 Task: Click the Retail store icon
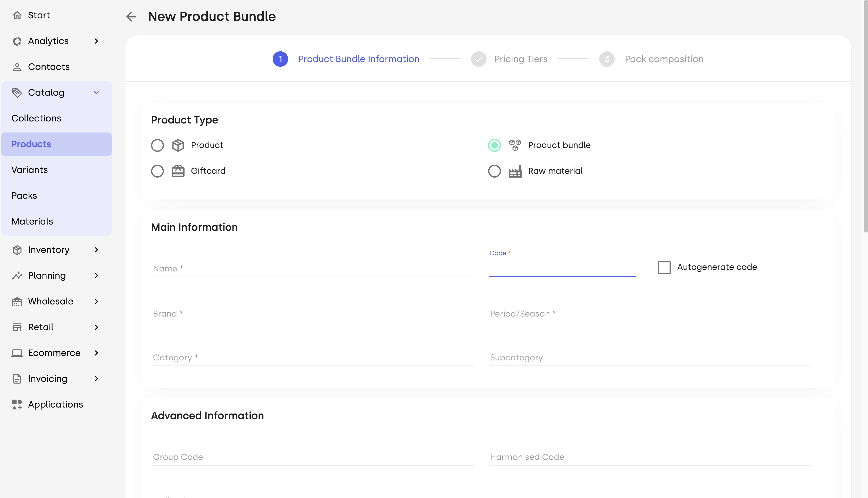[x=17, y=327]
